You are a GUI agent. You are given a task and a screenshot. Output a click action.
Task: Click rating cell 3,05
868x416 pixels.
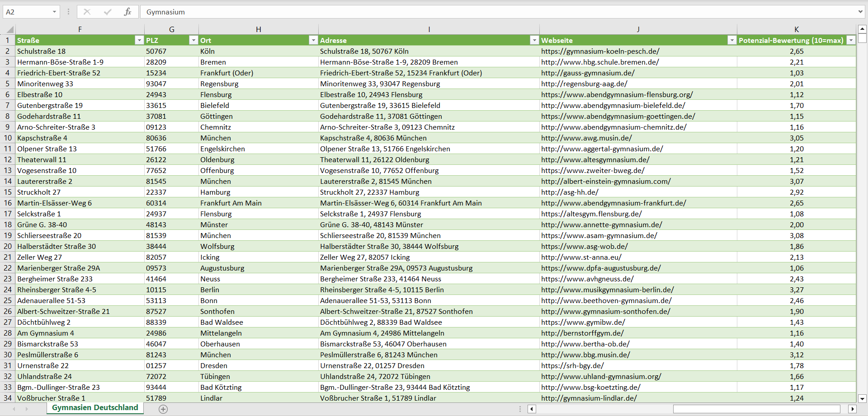797,138
